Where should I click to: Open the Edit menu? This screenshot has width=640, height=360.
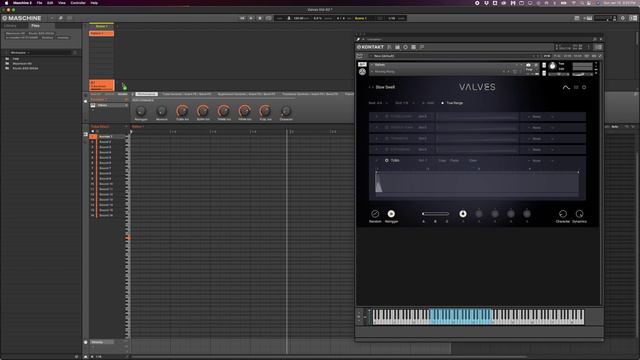[50, 3]
